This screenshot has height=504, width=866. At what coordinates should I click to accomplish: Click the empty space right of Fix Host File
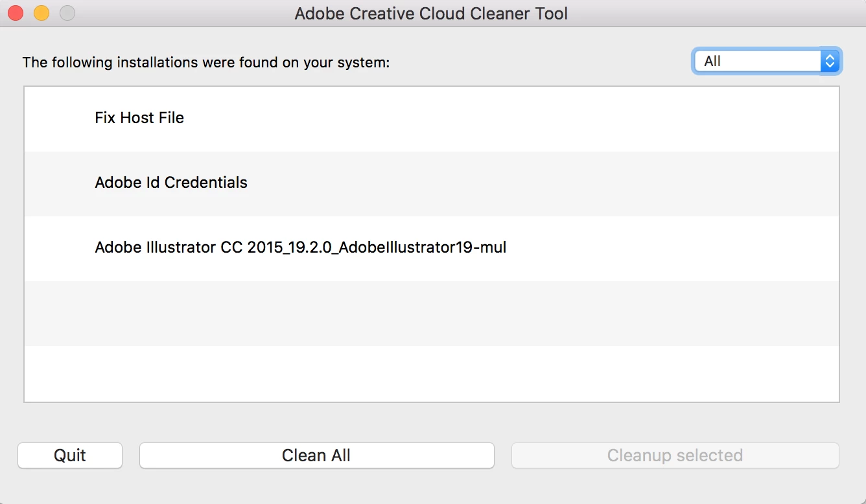[x=519, y=119]
